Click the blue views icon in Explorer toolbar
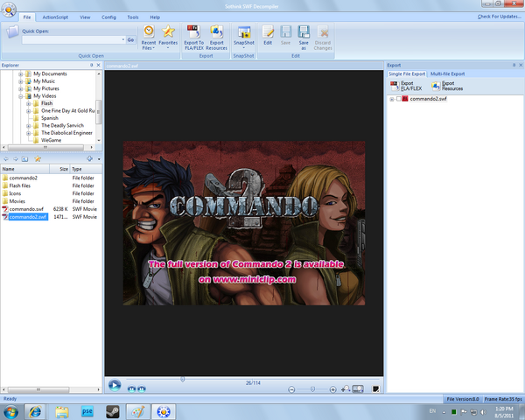The height and width of the screenshot is (420, 525). pos(89,158)
